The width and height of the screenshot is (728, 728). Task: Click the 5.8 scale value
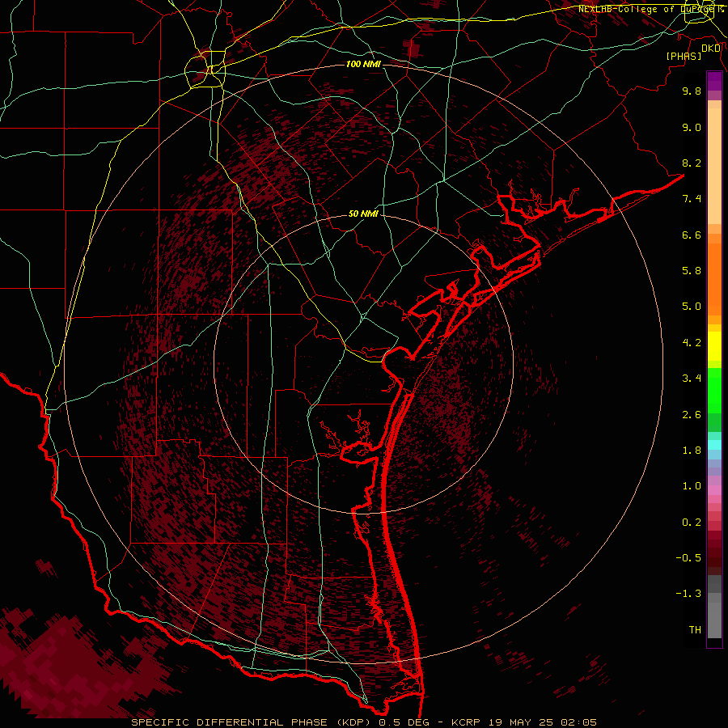pos(692,271)
